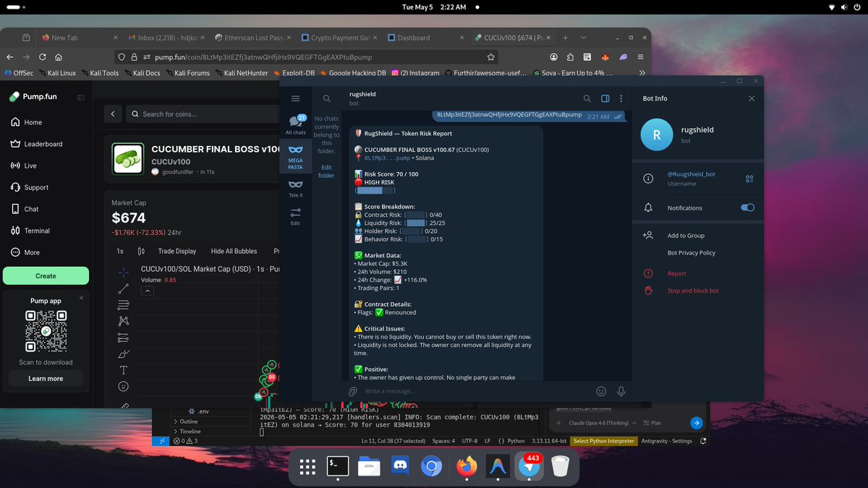Click Stop and block bot
This screenshot has height=488, width=868.
tap(693, 291)
